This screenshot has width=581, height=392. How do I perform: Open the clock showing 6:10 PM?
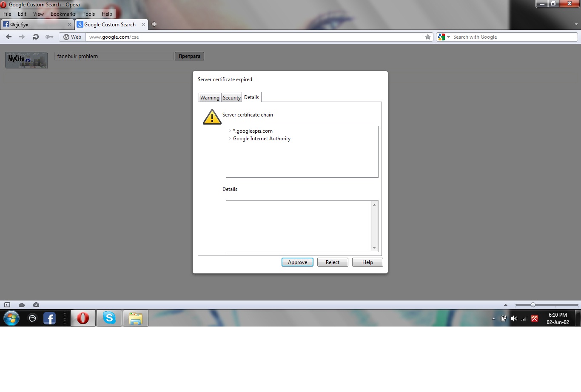pos(558,318)
